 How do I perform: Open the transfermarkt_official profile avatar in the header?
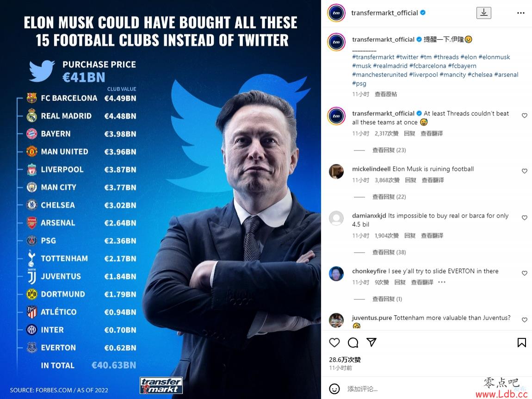click(336, 13)
